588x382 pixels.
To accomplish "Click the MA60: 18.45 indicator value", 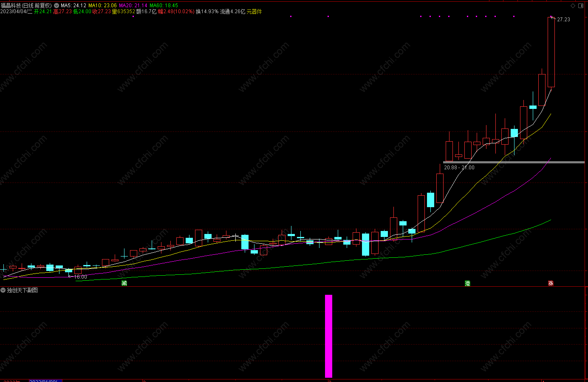I will tap(164, 6).
